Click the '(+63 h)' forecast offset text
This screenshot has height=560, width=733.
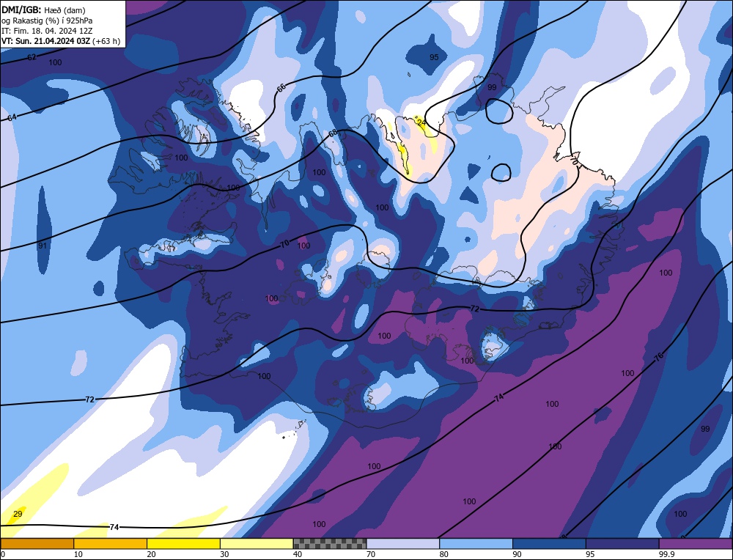[x=106, y=41]
